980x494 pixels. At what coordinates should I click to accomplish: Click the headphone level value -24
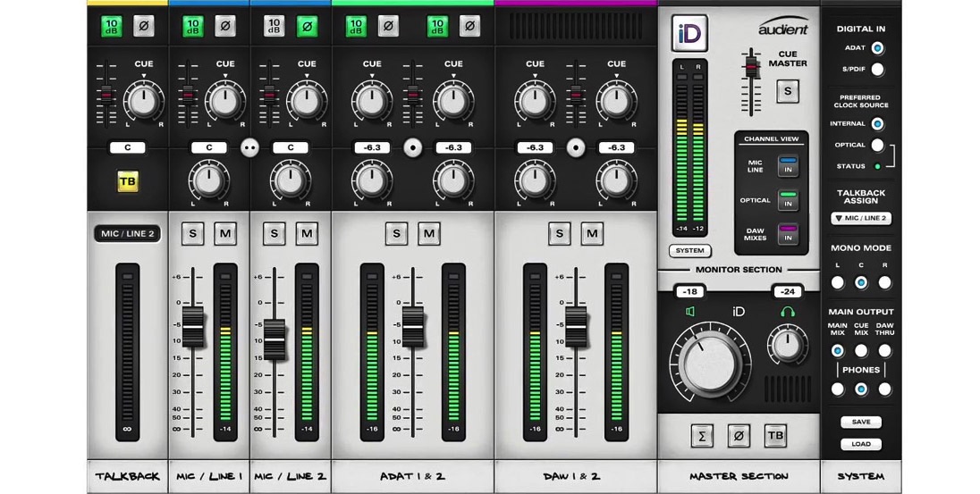pos(788,291)
